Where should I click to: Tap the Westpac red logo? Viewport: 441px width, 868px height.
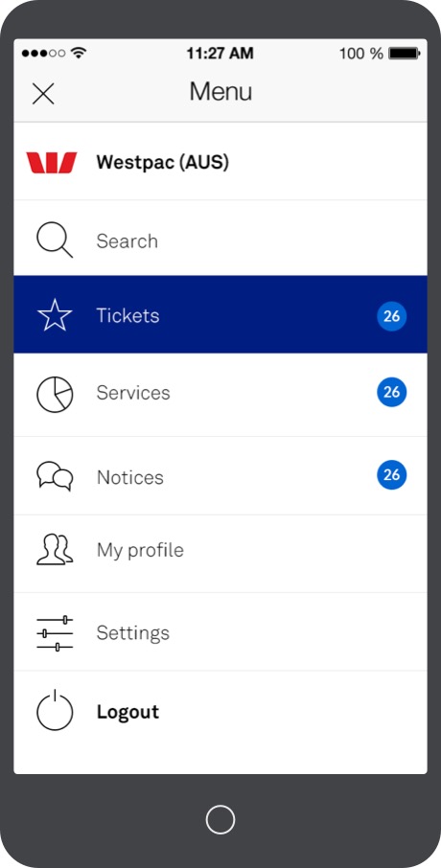[x=52, y=163]
